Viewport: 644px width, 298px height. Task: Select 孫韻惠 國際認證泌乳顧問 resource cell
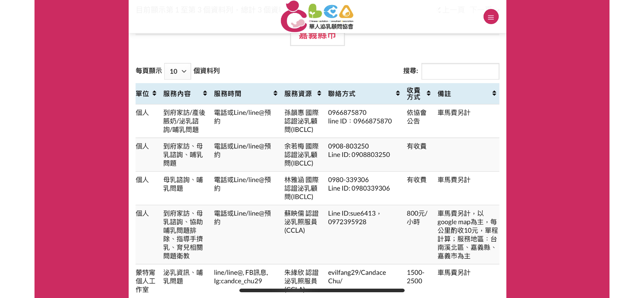pyautogui.click(x=303, y=121)
